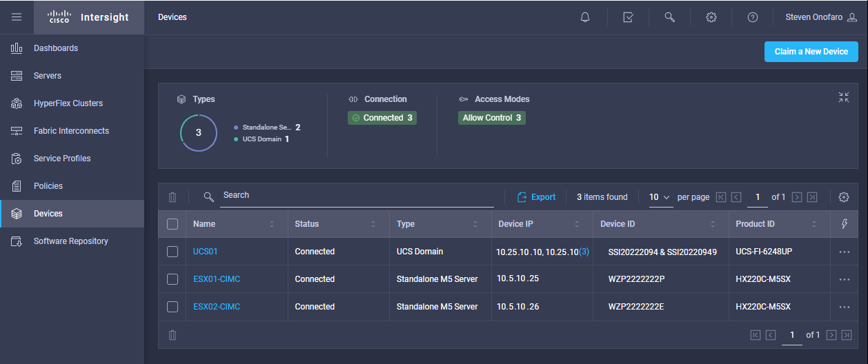Click the devices Search input field
This screenshot has height=364, width=868.
click(x=357, y=196)
